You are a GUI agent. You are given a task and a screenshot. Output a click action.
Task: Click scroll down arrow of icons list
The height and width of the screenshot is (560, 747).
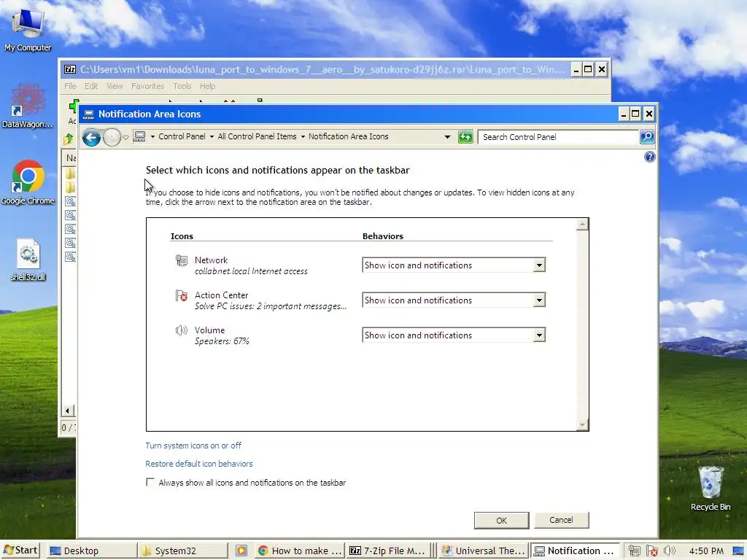point(582,425)
